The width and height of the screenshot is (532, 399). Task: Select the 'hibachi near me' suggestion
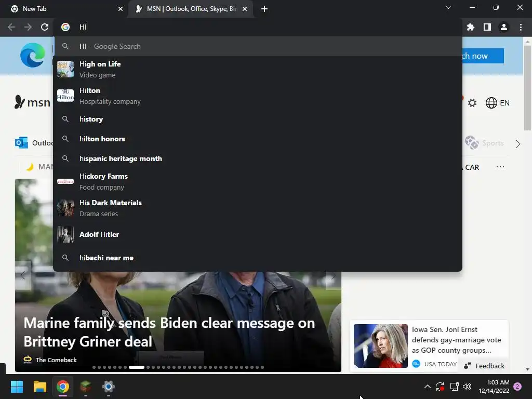click(258, 258)
